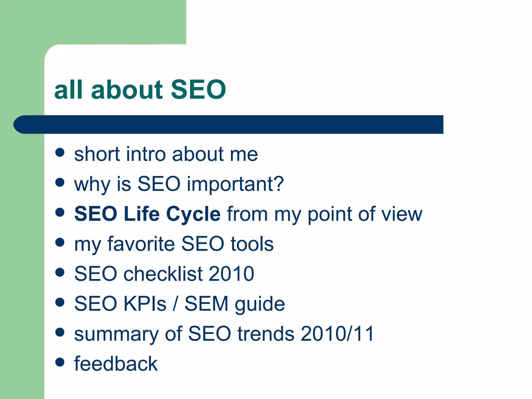Click the dark blue horizontal divider bar

228,124
